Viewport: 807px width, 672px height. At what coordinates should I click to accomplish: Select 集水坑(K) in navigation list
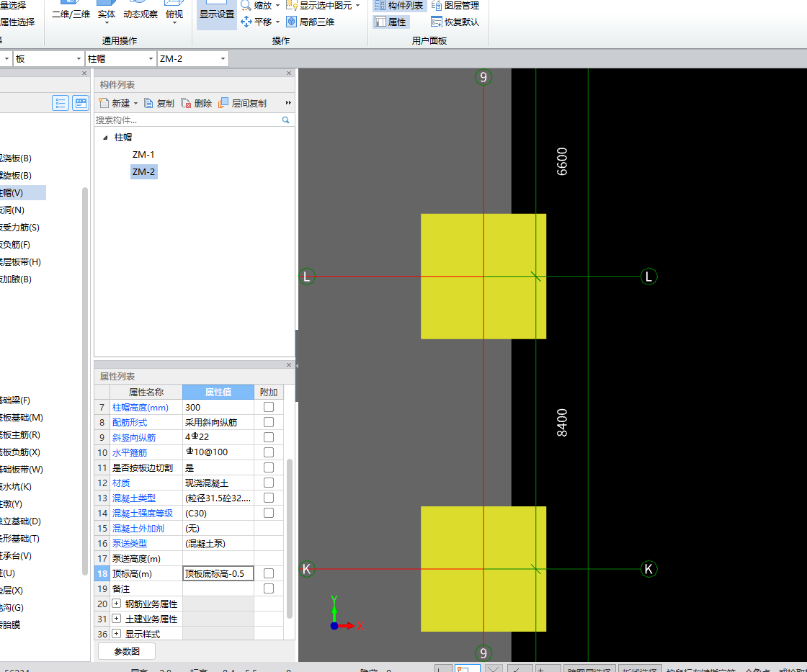point(16,487)
